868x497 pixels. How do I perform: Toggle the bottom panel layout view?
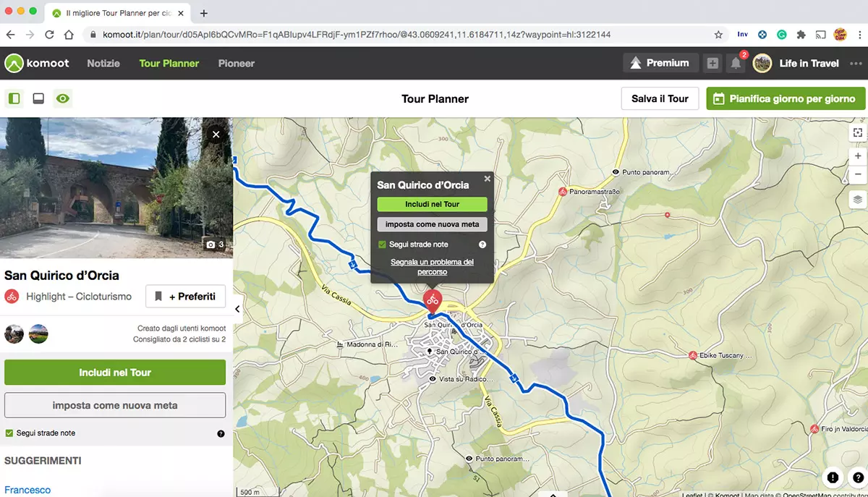click(38, 98)
